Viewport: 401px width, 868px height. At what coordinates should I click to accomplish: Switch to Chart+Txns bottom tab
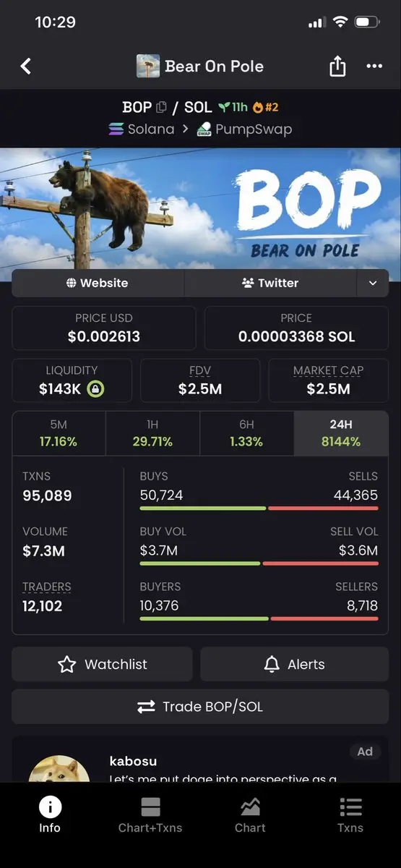pyautogui.click(x=150, y=815)
